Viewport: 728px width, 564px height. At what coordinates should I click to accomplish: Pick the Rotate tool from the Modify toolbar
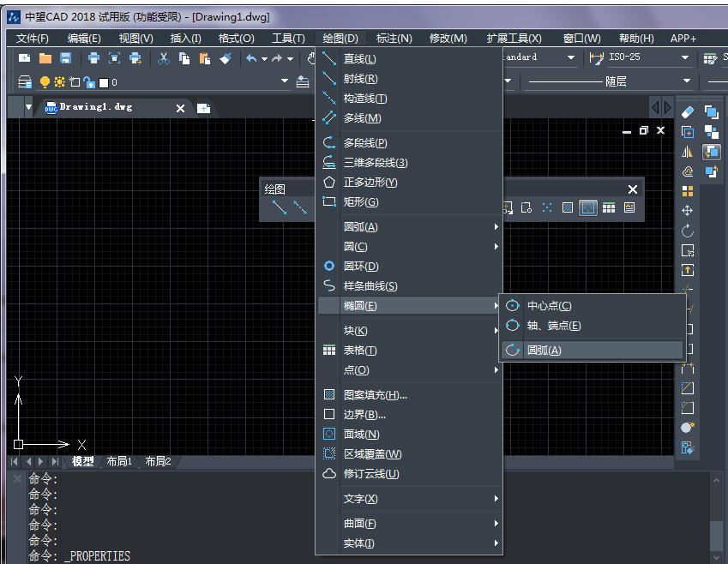click(x=688, y=229)
